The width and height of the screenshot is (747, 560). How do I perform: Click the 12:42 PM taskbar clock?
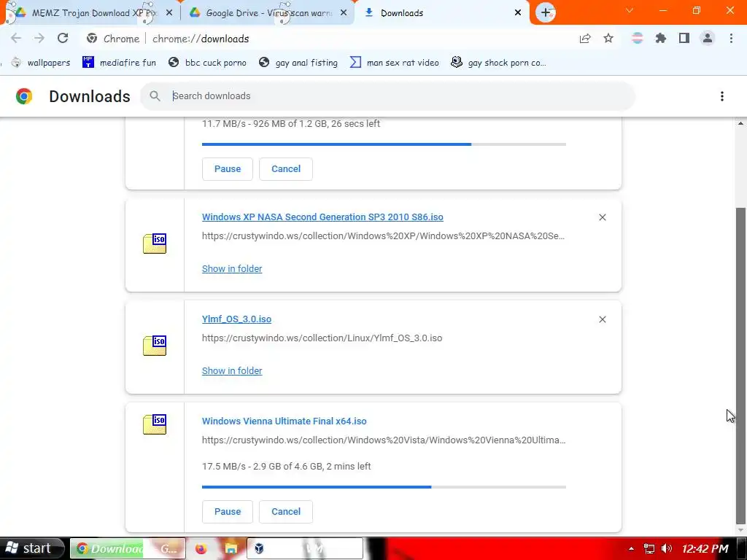705,549
